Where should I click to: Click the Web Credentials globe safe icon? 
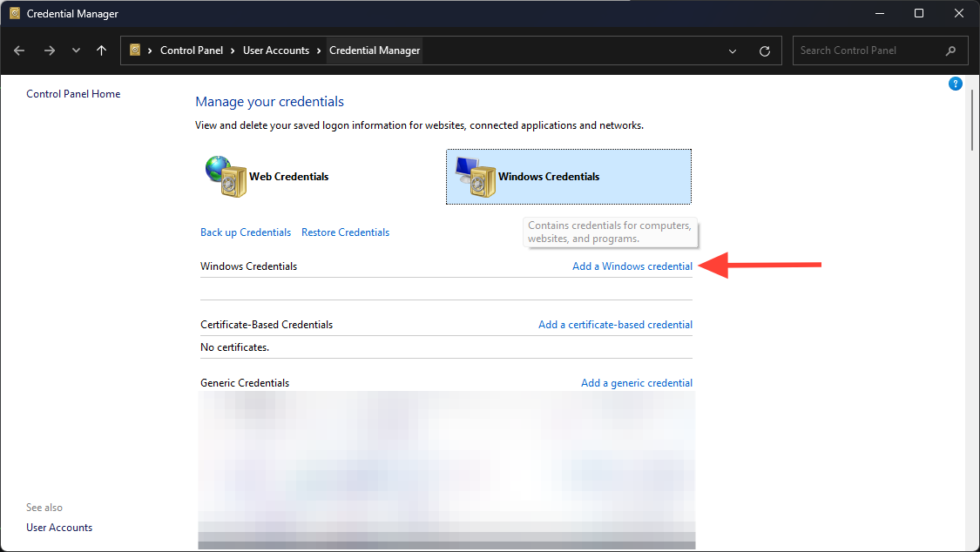pos(226,176)
